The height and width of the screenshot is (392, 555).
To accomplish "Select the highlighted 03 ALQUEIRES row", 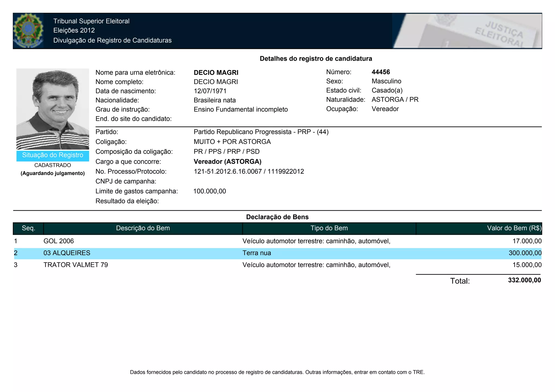I will coord(67,253).
